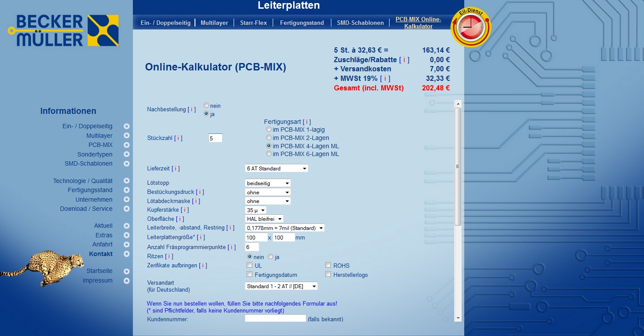The height and width of the screenshot is (336, 644).
Task: Click the bullet icon beside Sondertypen
Action: (x=126, y=154)
